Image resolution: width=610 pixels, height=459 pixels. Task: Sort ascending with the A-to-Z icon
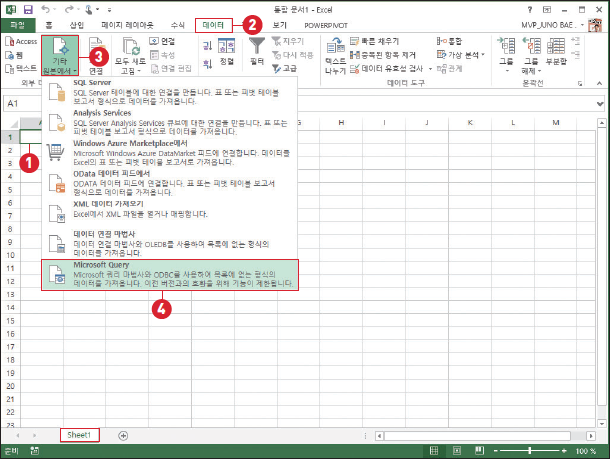coord(207,46)
